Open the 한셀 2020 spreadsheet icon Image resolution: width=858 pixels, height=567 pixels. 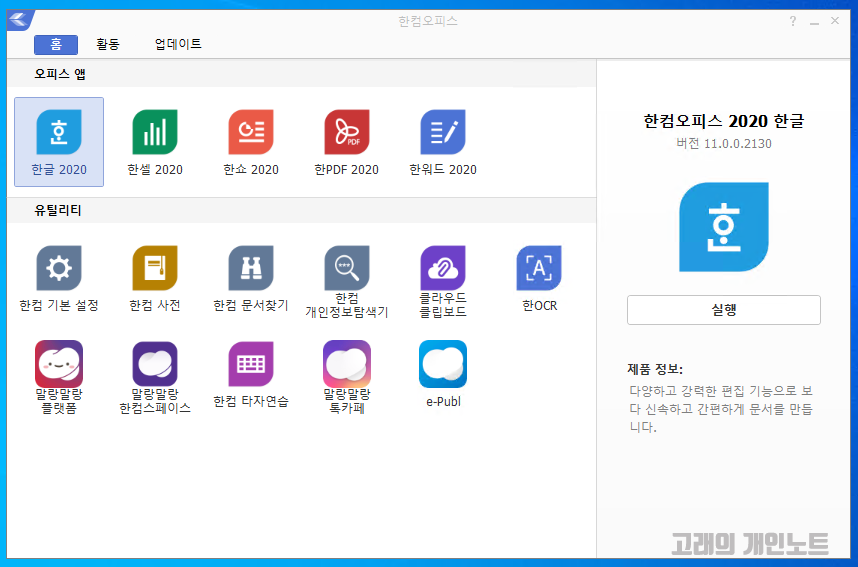click(155, 132)
